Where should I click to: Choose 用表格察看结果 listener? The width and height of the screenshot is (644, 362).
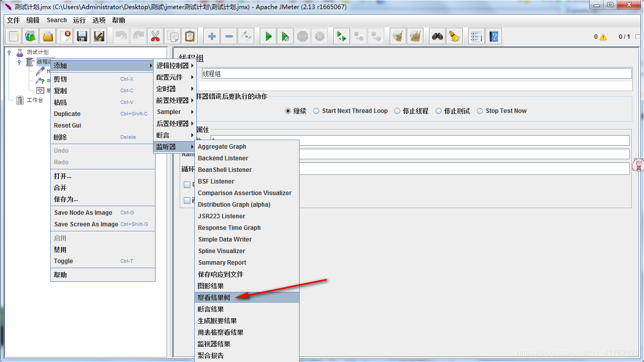(247, 332)
